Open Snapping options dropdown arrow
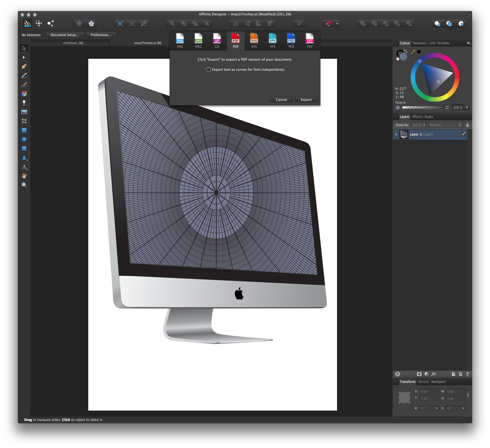The width and height of the screenshot is (490, 448). (x=337, y=24)
